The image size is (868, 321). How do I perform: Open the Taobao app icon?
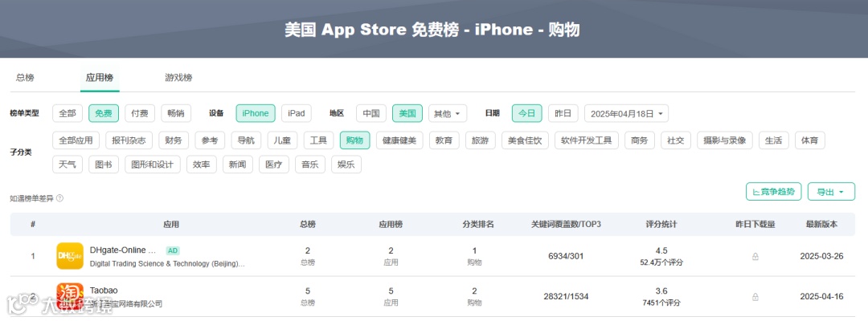click(70, 296)
